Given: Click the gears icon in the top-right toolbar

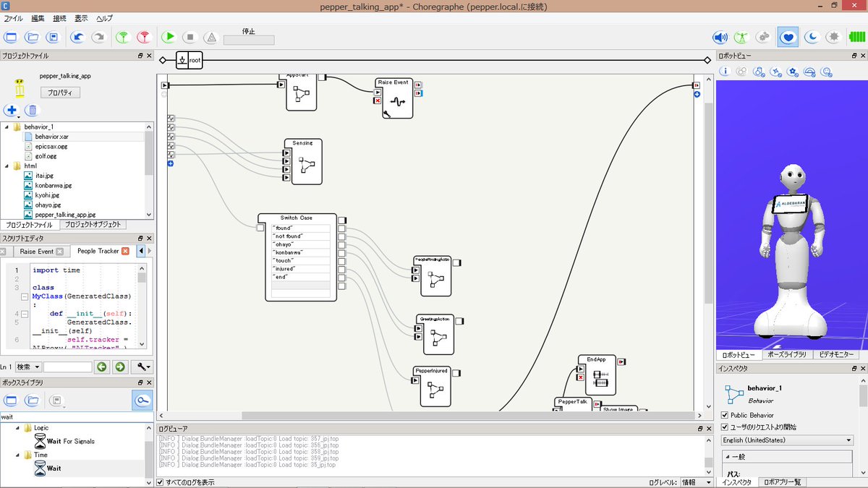Looking at the screenshot, I should [762, 37].
